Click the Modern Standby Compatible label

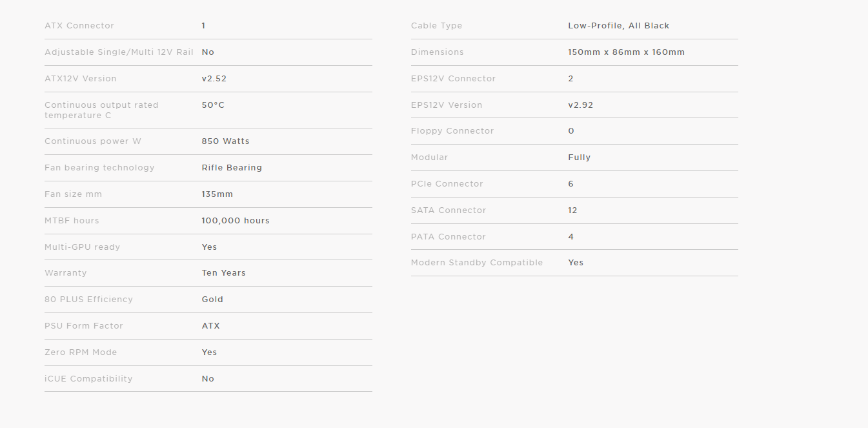pos(477,263)
